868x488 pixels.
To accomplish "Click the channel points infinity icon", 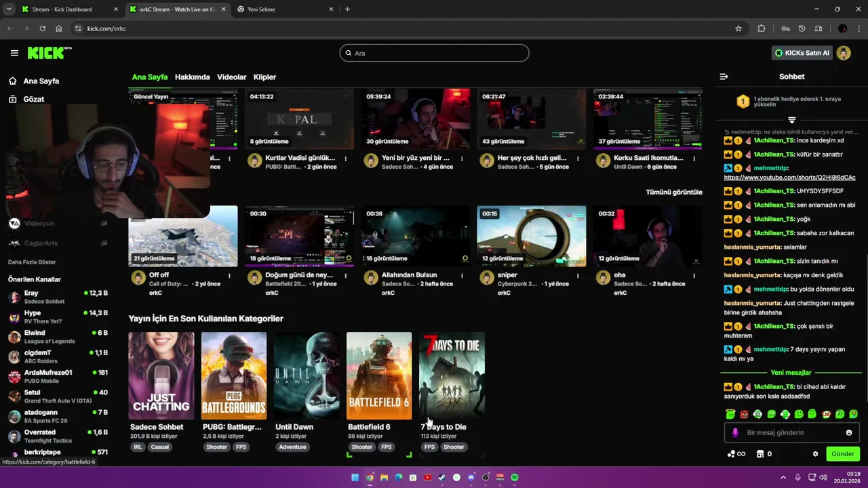I will [736, 454].
